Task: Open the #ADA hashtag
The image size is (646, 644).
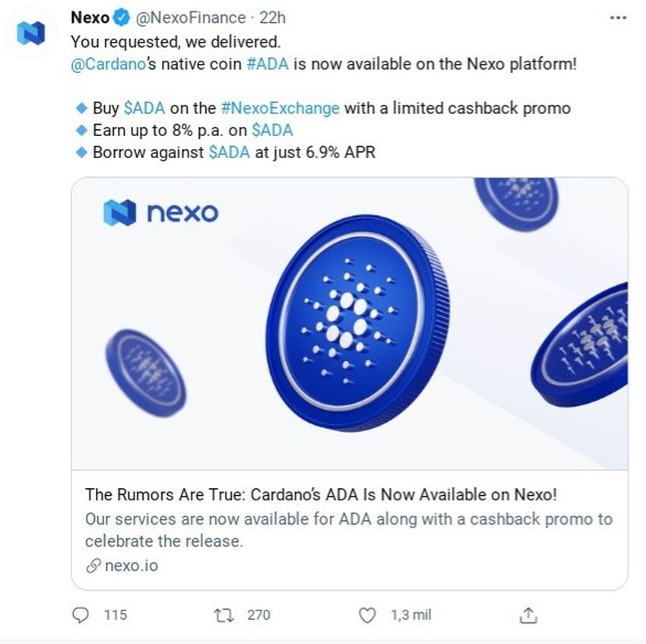Action: pos(268,65)
